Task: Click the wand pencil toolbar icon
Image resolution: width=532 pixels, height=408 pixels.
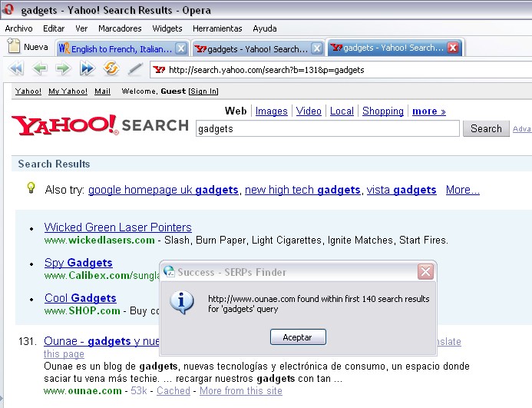Action: 135,69
